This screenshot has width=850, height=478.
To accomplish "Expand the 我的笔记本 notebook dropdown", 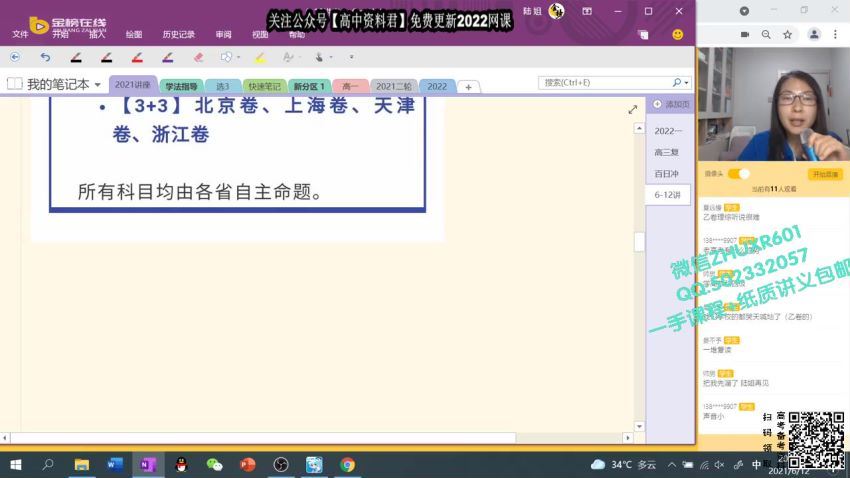I will point(98,85).
